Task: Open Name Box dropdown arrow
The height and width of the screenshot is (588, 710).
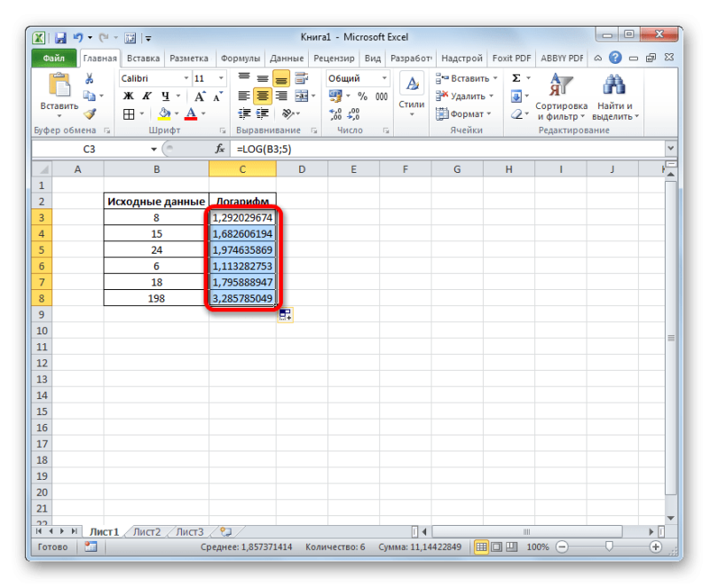Action: pos(154,149)
